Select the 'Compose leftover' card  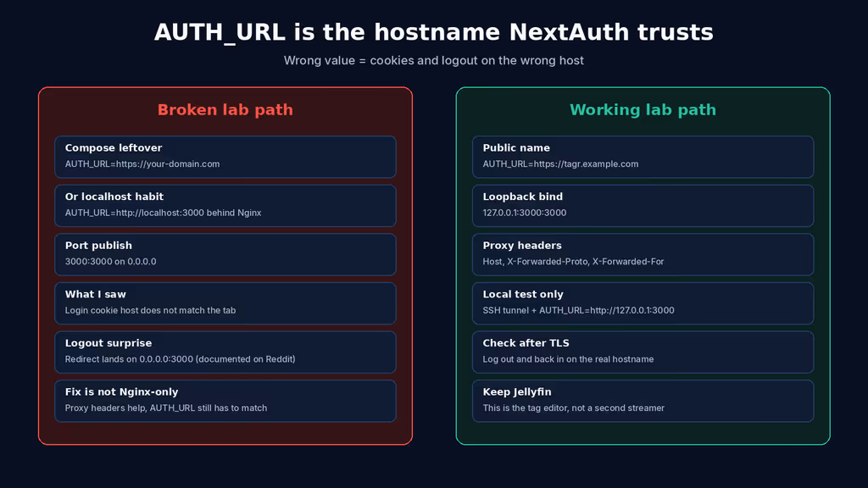click(225, 157)
